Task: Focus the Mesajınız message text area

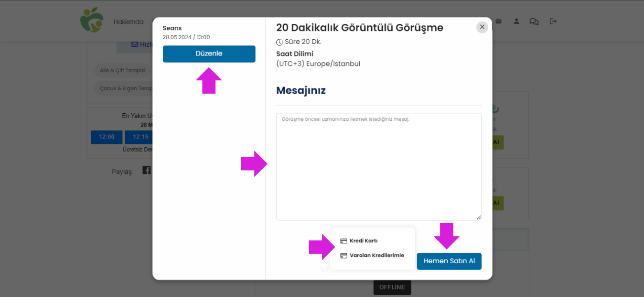Action: pos(379,167)
